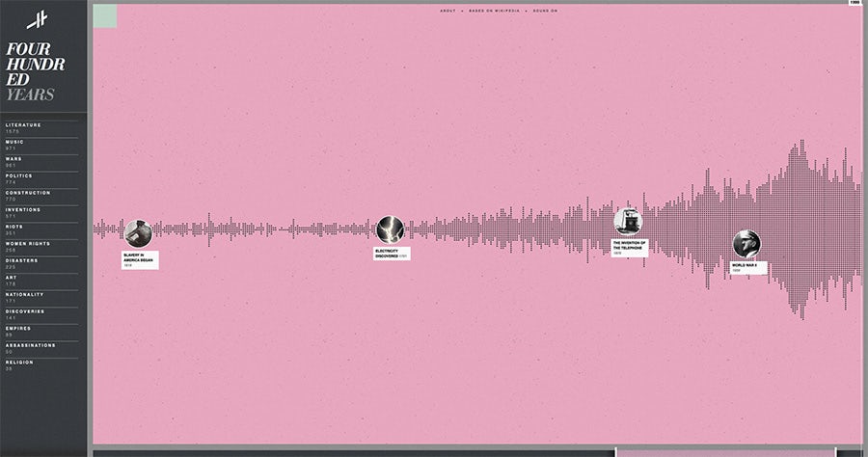Viewport: 868px width, 457px height.
Task: Select the Assassinations category
Action: pyautogui.click(x=30, y=345)
